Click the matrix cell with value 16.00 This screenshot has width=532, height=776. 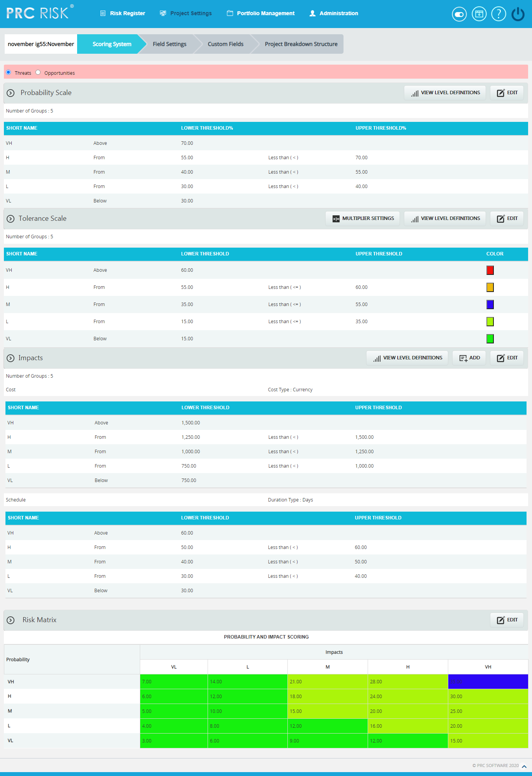coord(408,726)
